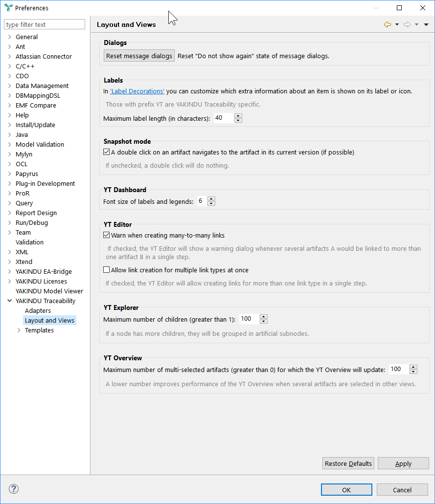Enable link creation for multiple link types
Image resolution: width=435 pixels, height=504 pixels.
point(107,270)
